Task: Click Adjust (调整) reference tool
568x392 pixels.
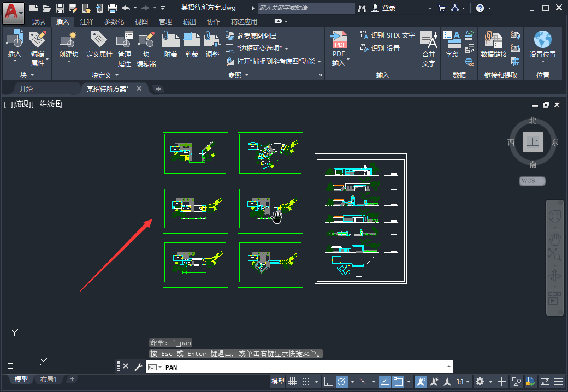Action: 212,44
